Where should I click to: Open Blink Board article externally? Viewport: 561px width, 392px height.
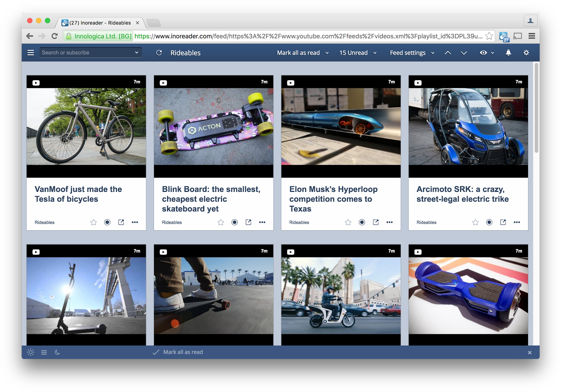tap(248, 222)
